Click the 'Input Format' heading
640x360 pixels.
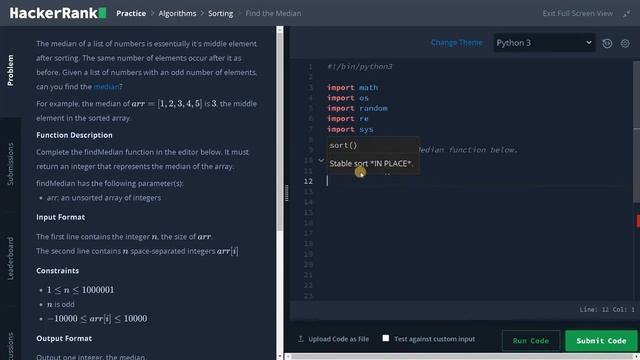60,217
